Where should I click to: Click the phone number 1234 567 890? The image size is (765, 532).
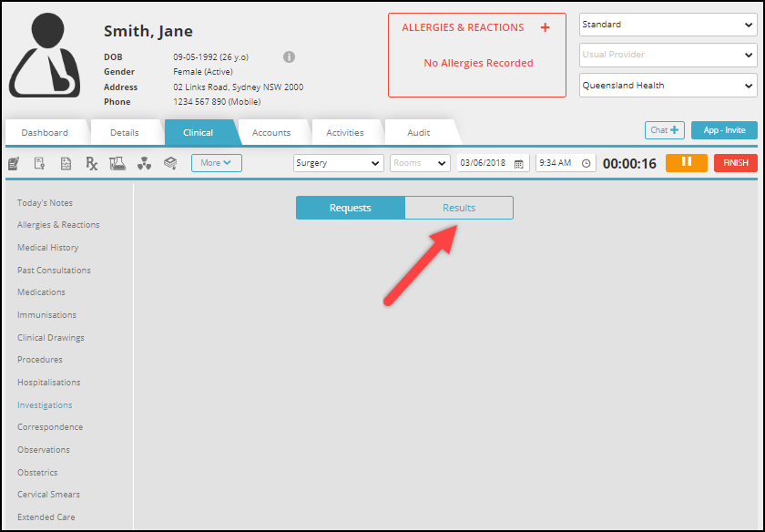217,101
